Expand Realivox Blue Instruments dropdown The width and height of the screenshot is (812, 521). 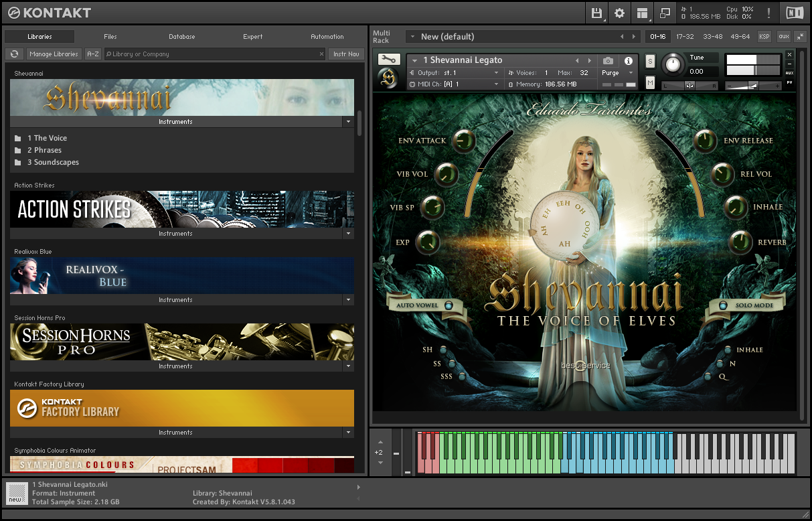coord(348,300)
